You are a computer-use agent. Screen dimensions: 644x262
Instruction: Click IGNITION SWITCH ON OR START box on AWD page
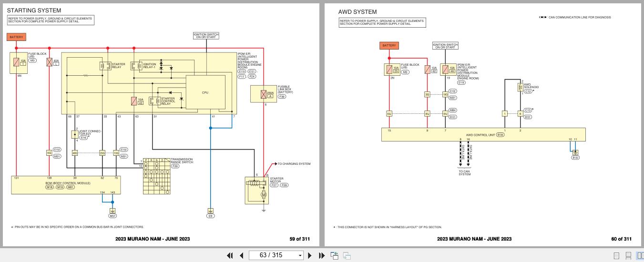pyautogui.click(x=445, y=46)
